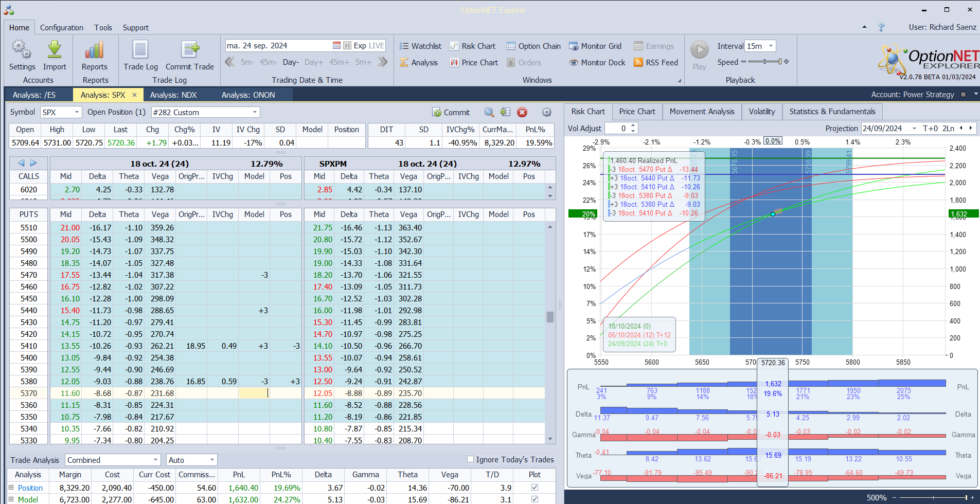Open the Tools ribbon tab
980x504 pixels.
coord(103,27)
